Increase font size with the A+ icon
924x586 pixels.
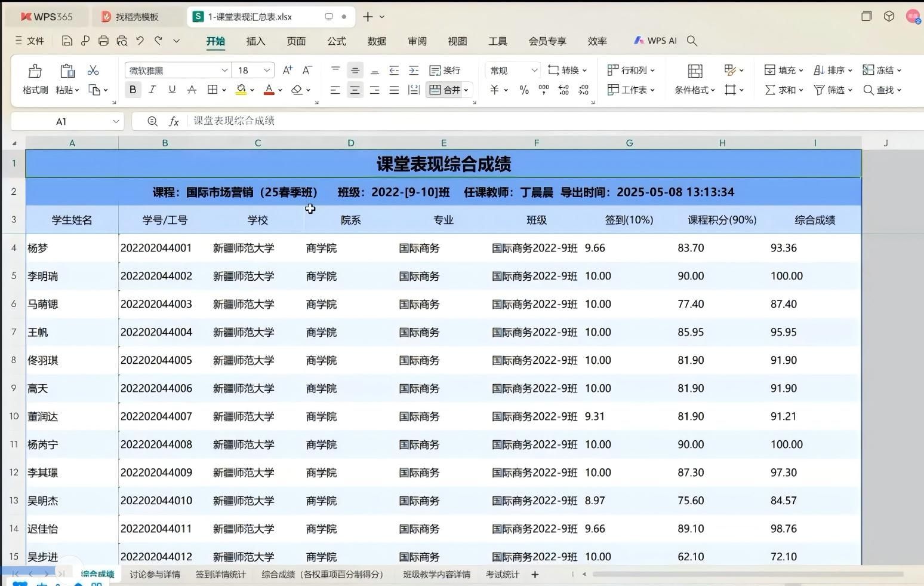click(x=287, y=70)
